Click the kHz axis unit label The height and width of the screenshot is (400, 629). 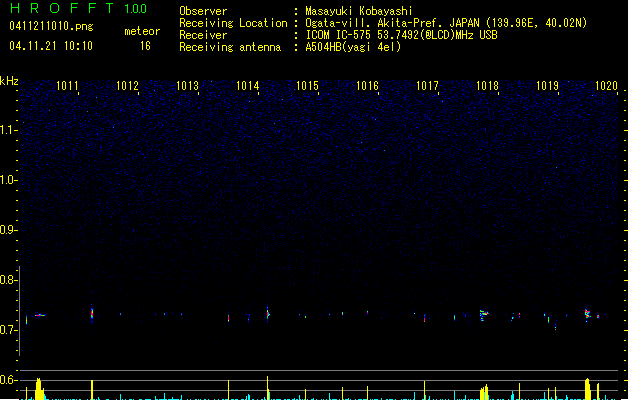(x=9, y=81)
